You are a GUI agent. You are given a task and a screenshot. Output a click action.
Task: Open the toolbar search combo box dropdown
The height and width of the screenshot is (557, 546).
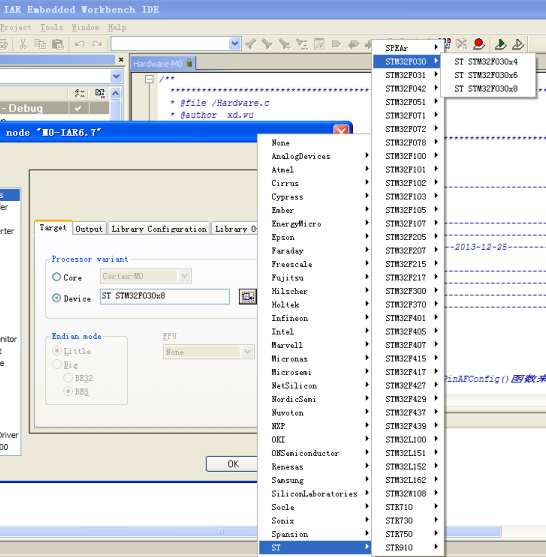coord(234,44)
